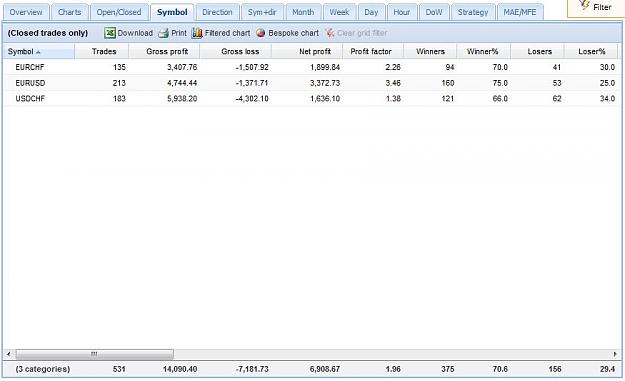The width and height of the screenshot is (625, 381).
Task: Click the scrollbar right arrow
Action: [x=615, y=354]
